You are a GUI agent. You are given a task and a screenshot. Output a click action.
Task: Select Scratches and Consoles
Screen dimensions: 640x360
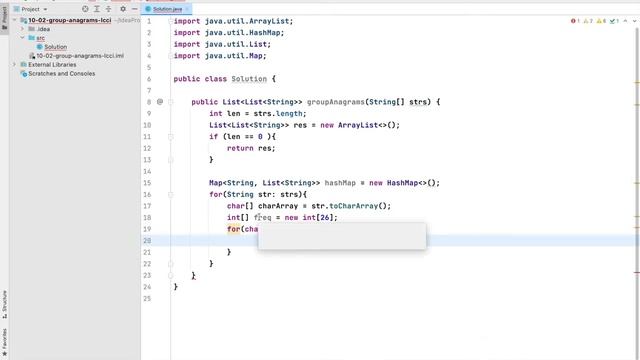61,73
